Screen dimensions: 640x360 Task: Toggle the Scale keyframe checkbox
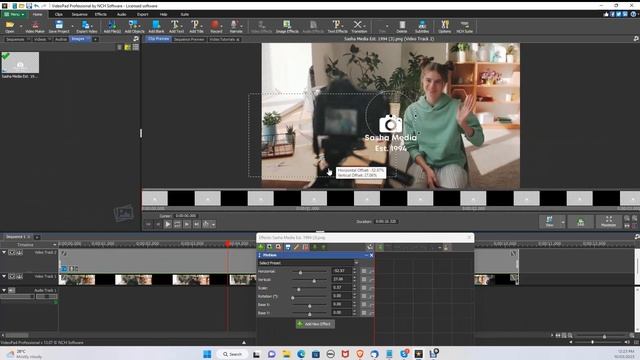click(364, 288)
